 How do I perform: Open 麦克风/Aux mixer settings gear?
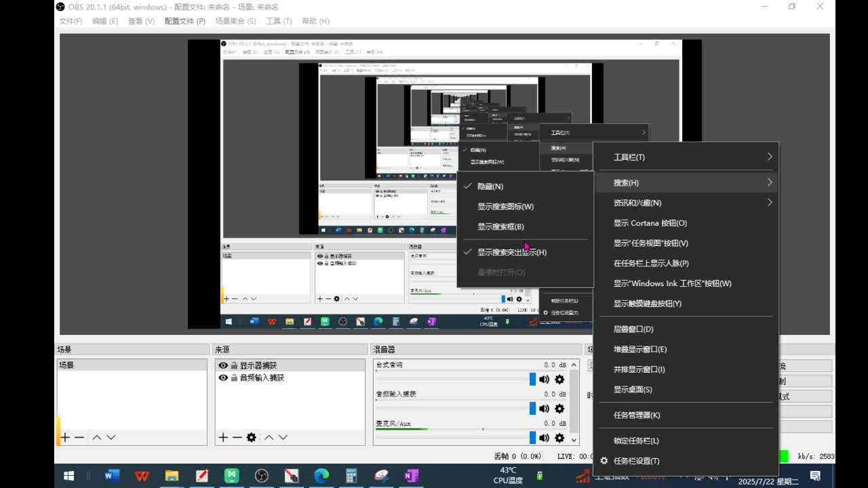[559, 438]
